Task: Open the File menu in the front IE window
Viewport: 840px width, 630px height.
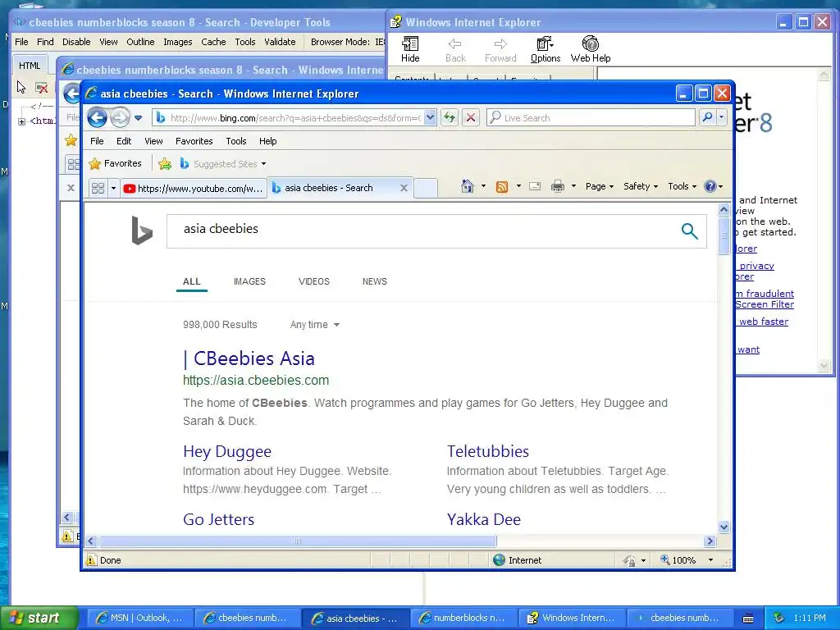Action: (x=97, y=141)
